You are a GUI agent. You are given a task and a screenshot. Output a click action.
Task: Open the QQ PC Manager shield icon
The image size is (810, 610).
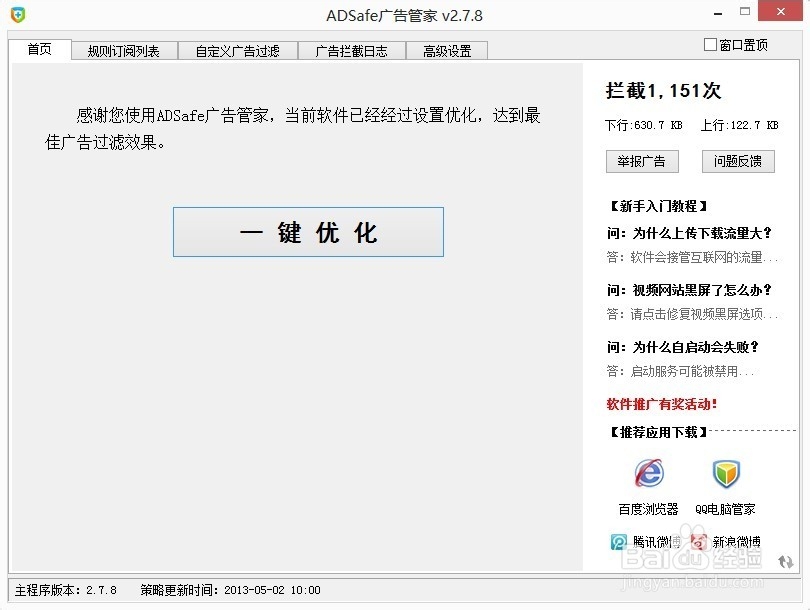(726, 474)
